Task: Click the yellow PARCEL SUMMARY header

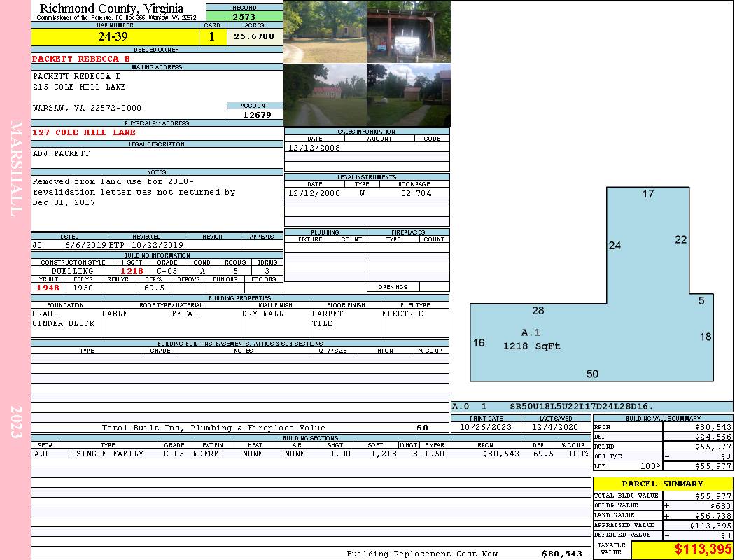Action: pos(662,484)
